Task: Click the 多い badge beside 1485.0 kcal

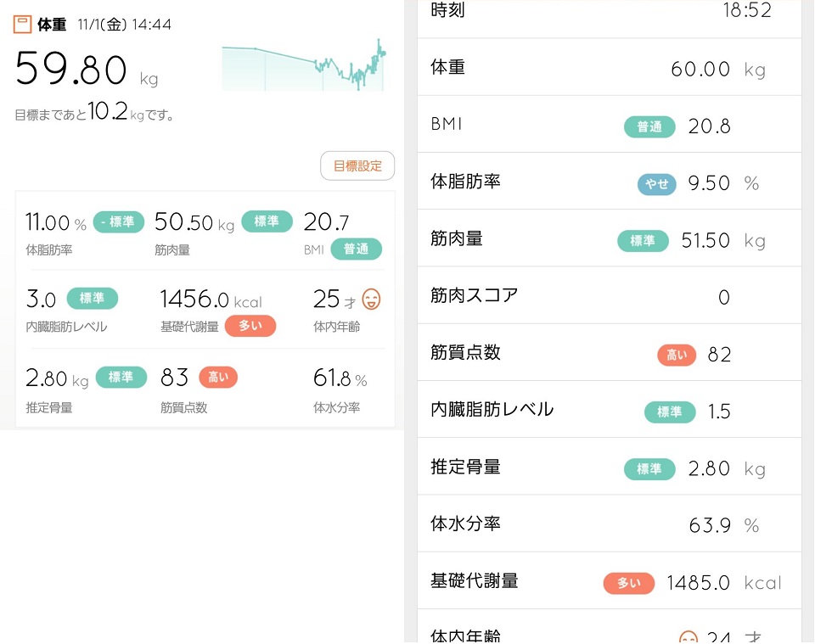Action: 629,584
